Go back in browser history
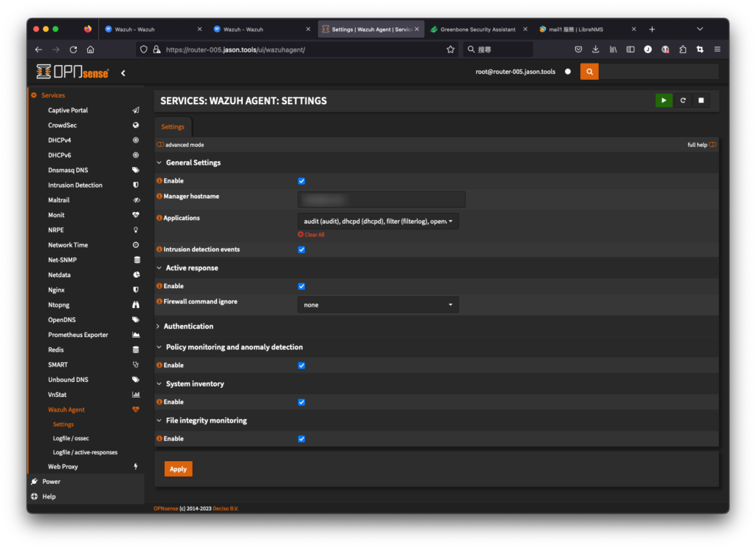 38,50
